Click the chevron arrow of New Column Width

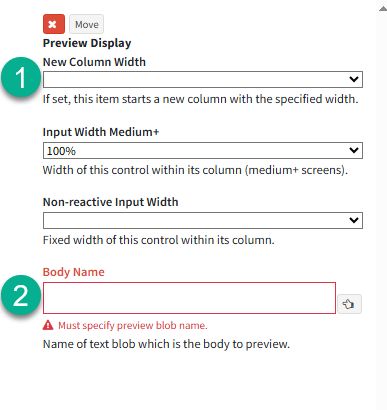click(x=354, y=79)
